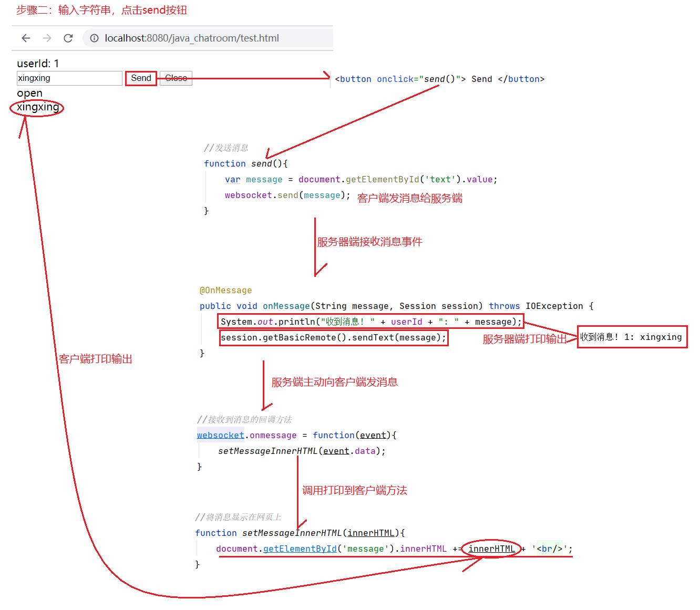Click the Send button
Image resolution: width=700 pixels, height=610 pixels.
point(141,78)
